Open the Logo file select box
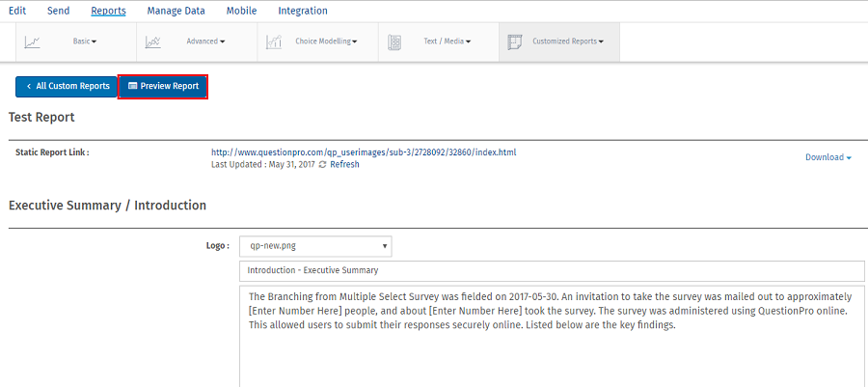This screenshot has width=868, height=387. point(315,246)
